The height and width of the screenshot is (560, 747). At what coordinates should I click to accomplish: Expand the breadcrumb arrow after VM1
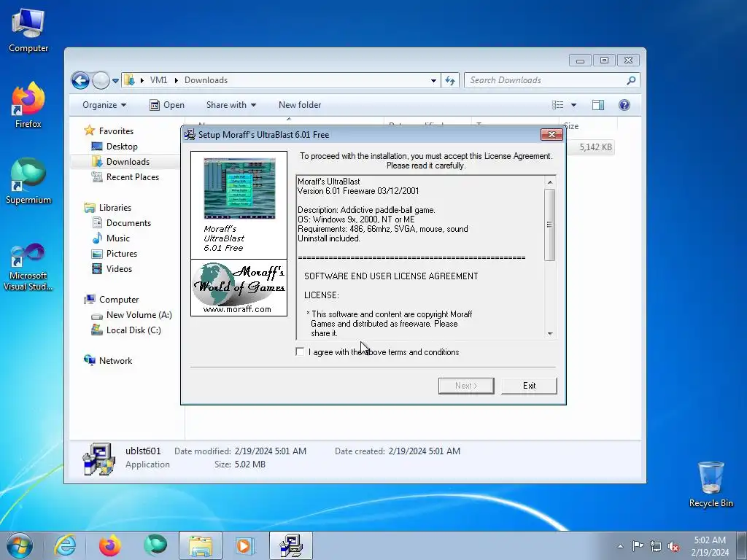coord(176,80)
